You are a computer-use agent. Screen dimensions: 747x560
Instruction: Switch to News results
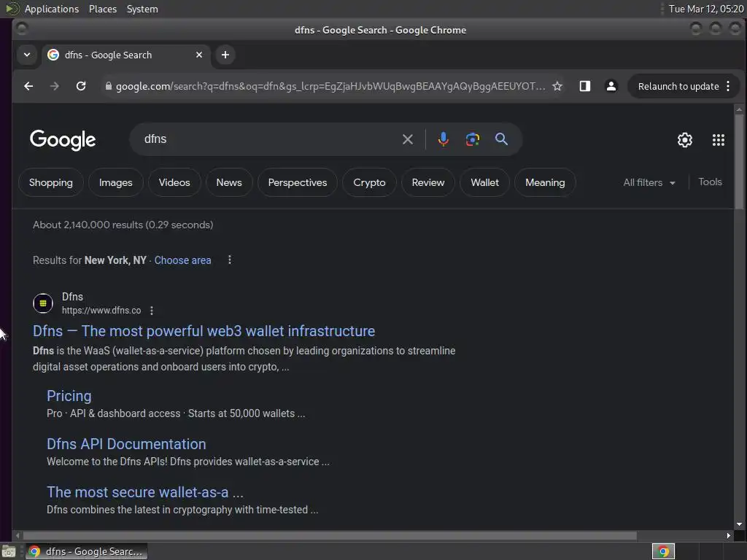[x=229, y=182]
